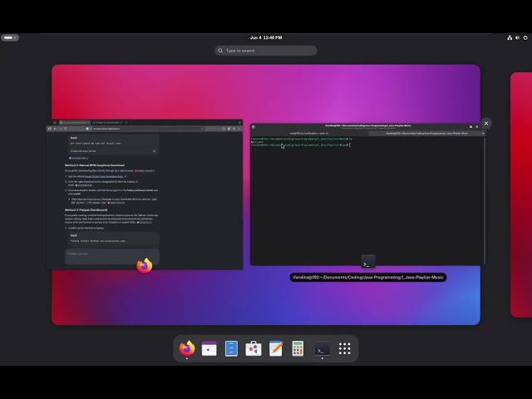This screenshot has width=532, height=399.
Task: Click the network status icon in top bar
Action: (510, 37)
